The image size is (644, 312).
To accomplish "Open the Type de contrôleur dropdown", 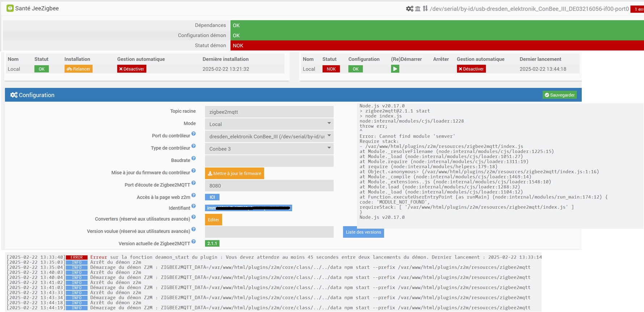I will [269, 149].
